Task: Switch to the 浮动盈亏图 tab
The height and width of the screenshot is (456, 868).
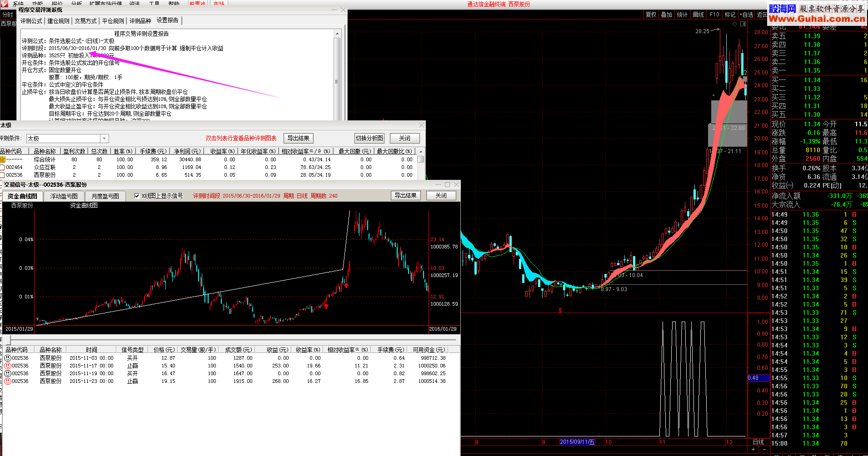Action: pos(64,196)
